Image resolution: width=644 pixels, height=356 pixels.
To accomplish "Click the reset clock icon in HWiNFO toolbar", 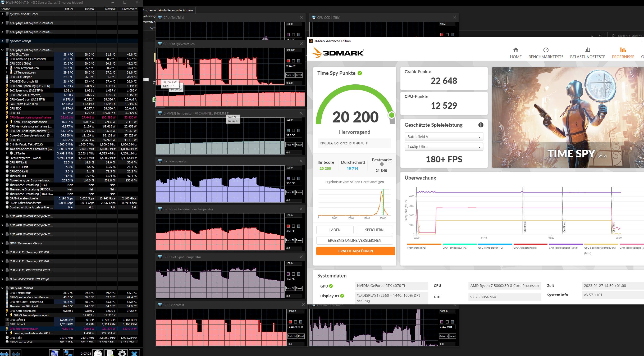I will click(x=98, y=353).
